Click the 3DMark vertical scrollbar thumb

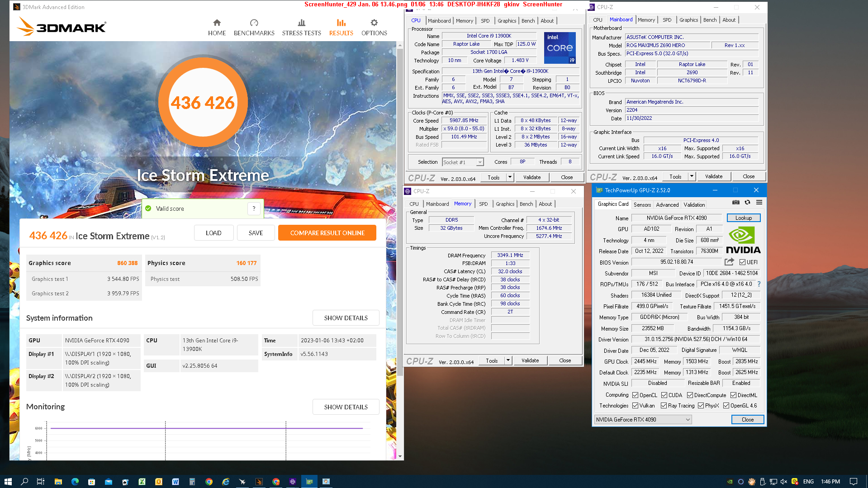tap(400, 211)
